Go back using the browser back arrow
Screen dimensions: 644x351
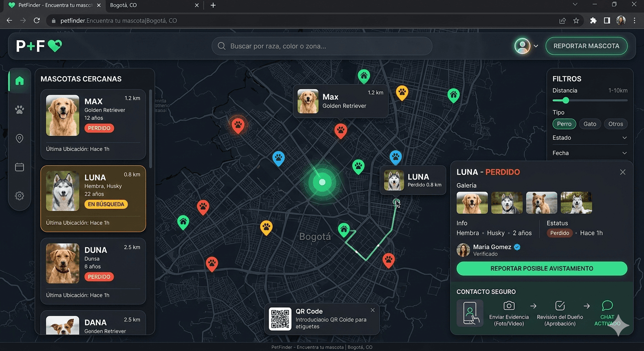click(10, 21)
